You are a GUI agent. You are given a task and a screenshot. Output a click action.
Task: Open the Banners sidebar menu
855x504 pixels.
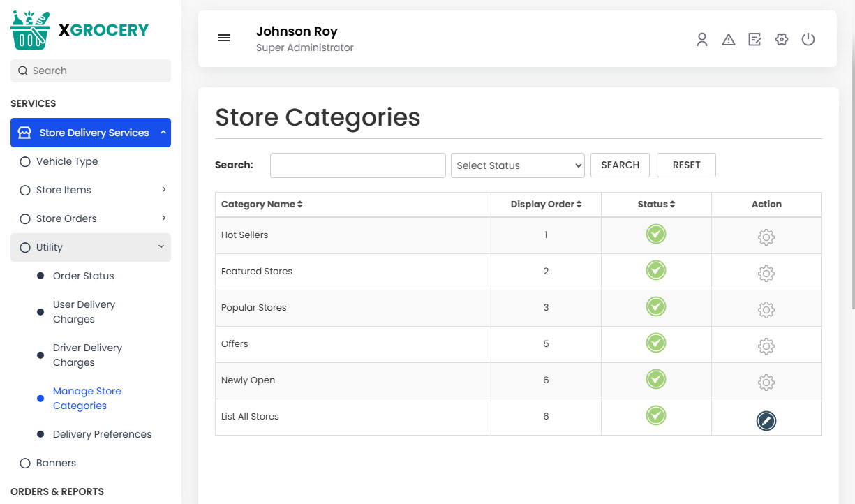coord(56,462)
